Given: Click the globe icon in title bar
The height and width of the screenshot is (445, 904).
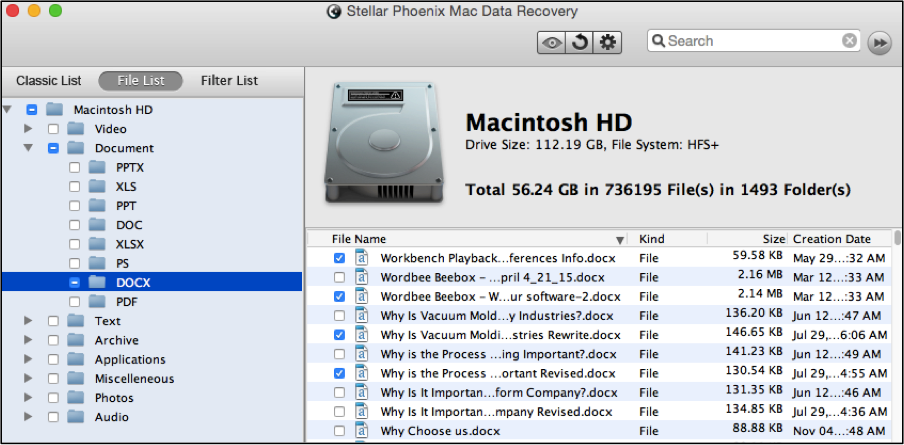Looking at the screenshot, I should 334,11.
